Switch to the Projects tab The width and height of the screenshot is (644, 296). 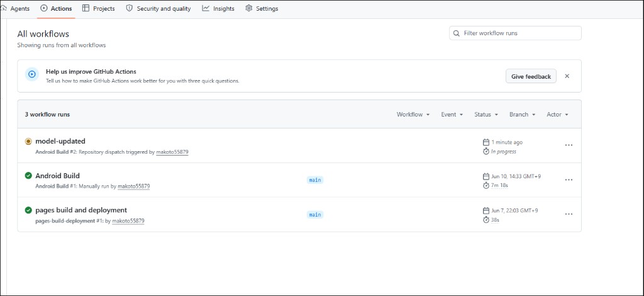coord(99,8)
